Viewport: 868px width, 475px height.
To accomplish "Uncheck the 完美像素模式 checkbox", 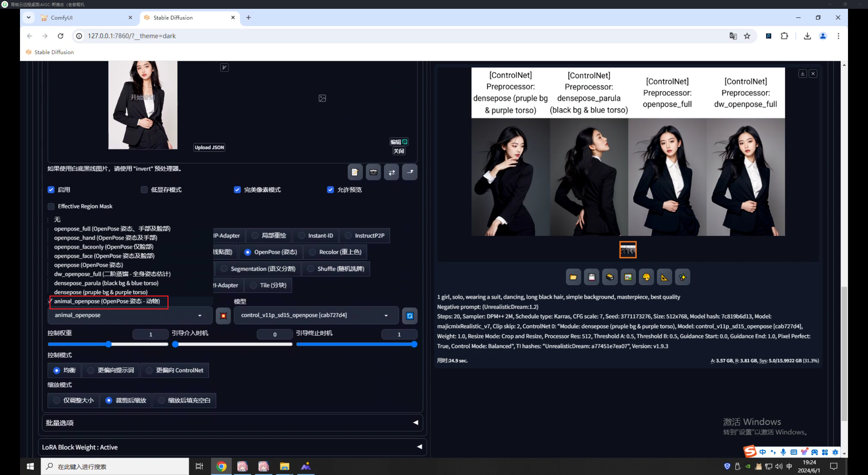I will [237, 190].
